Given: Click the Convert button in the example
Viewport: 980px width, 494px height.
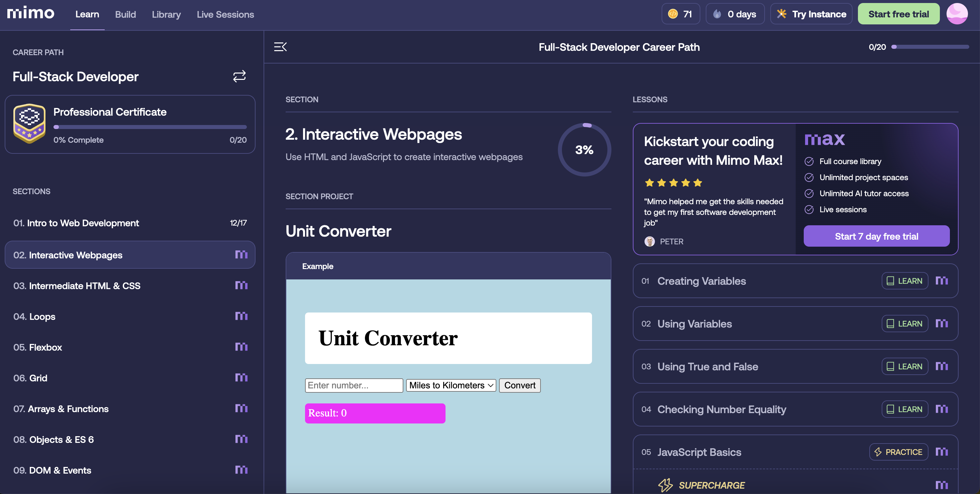Looking at the screenshot, I should click(520, 385).
